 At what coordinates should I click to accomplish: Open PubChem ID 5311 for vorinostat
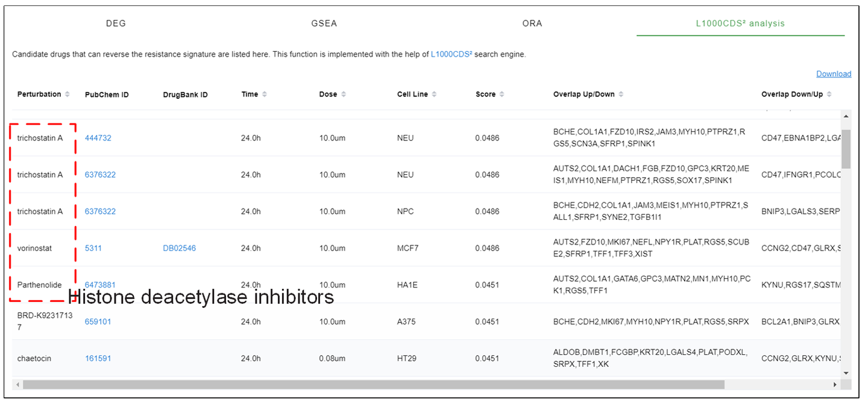93,248
